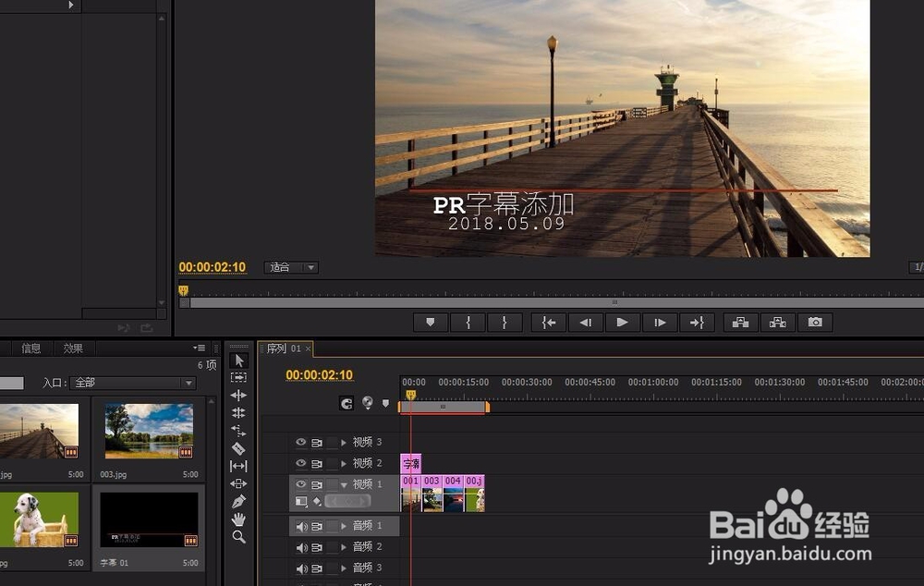Click the Extract button

[778, 323]
